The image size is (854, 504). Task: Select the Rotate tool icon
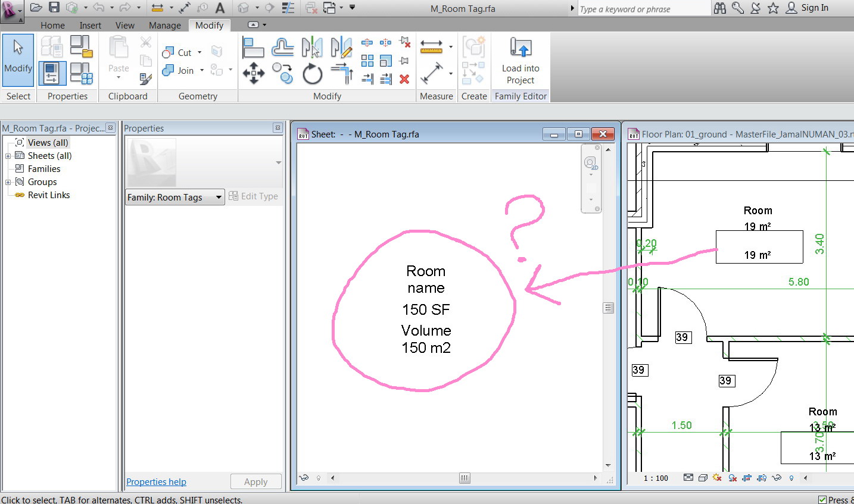click(312, 74)
